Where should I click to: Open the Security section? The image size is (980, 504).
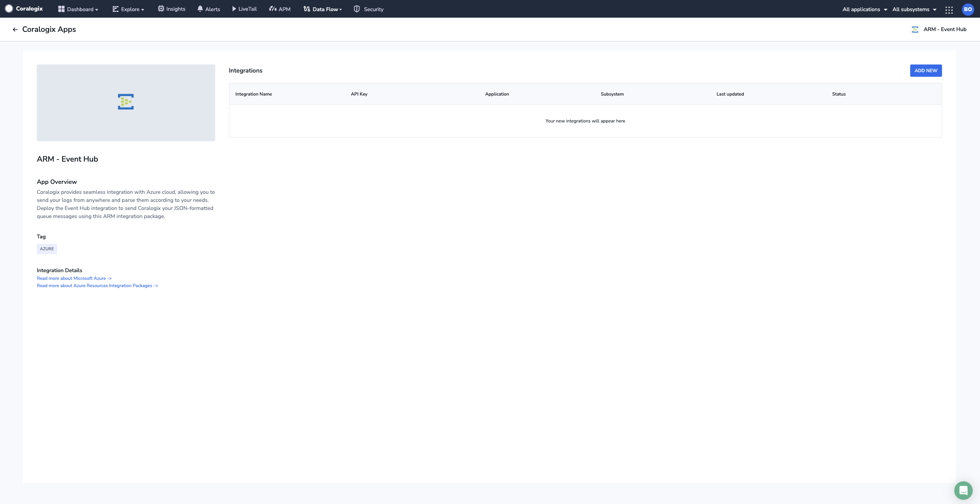[x=369, y=9]
